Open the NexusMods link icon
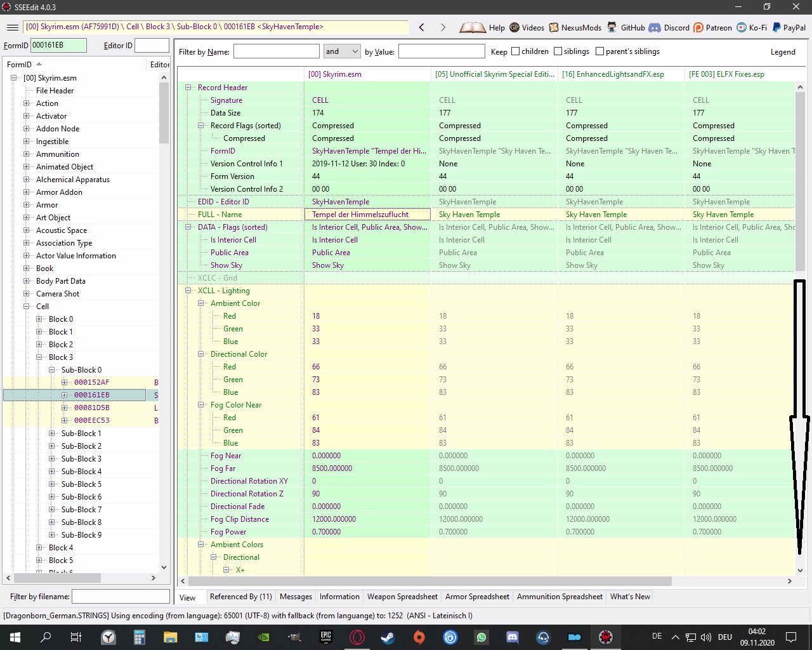The height and width of the screenshot is (650, 812). (x=554, y=27)
